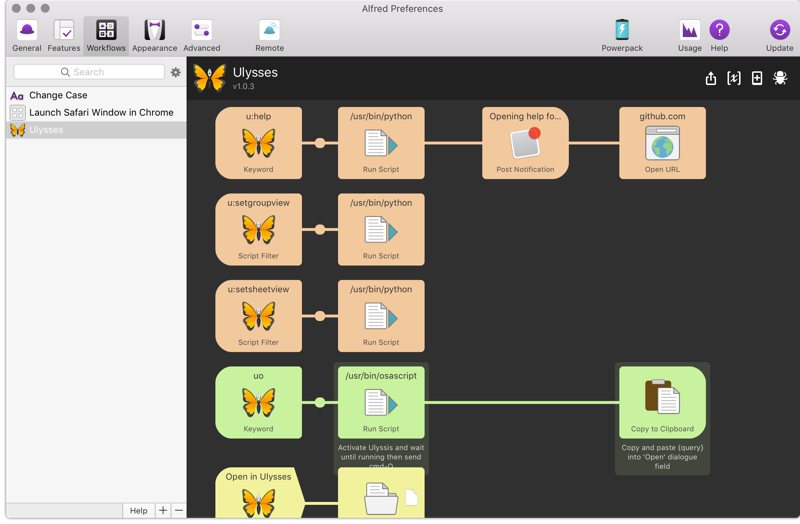This screenshot has width=800, height=524.
Task: Select Launch Safari Window in Chrome workflow
Action: [x=96, y=112]
